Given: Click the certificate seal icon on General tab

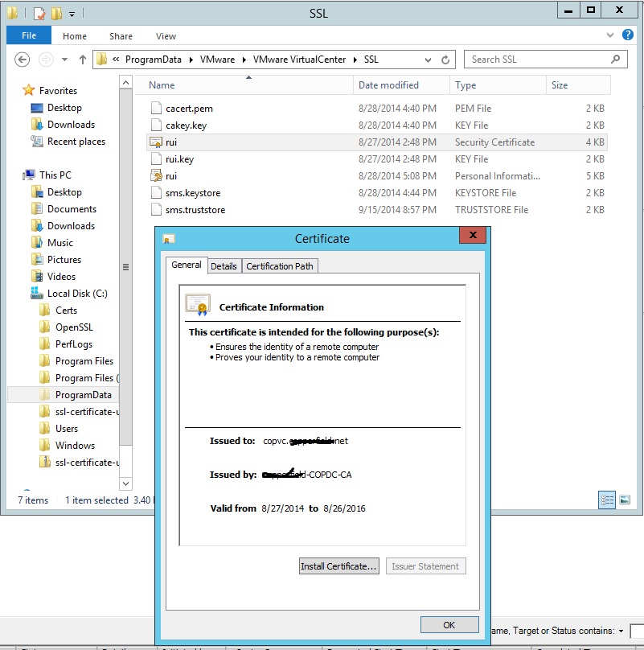Looking at the screenshot, I should [199, 303].
